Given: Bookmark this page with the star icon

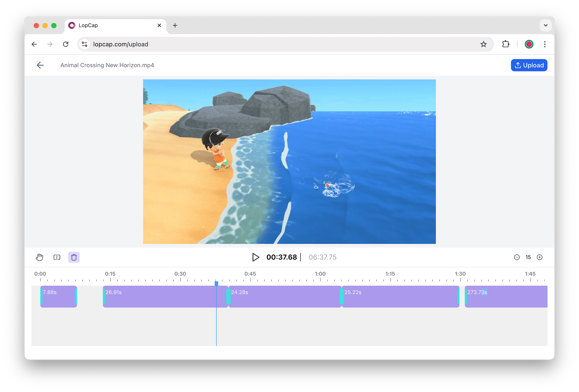Looking at the screenshot, I should (x=483, y=44).
